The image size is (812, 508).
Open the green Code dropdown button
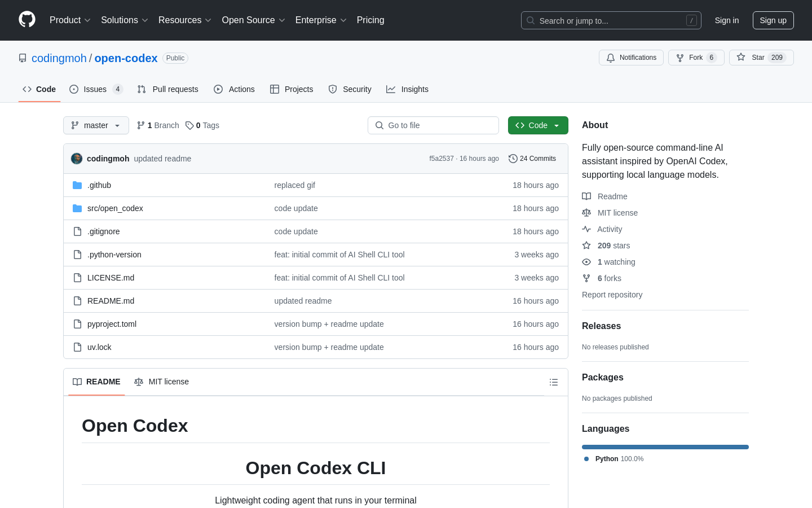point(538,125)
